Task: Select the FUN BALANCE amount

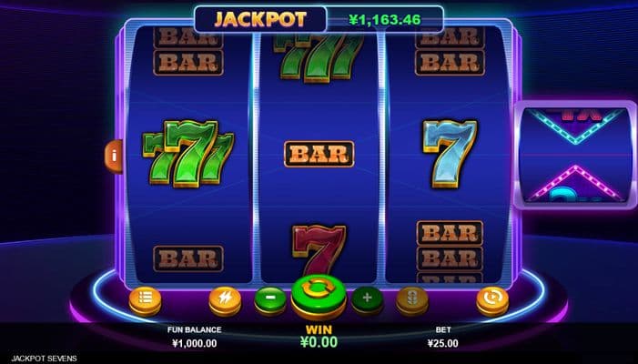Action: (x=195, y=343)
